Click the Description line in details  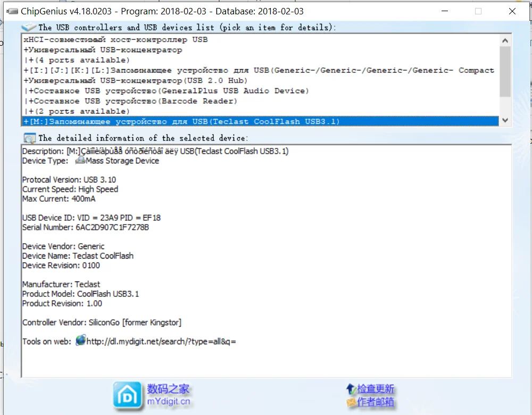[x=155, y=151]
